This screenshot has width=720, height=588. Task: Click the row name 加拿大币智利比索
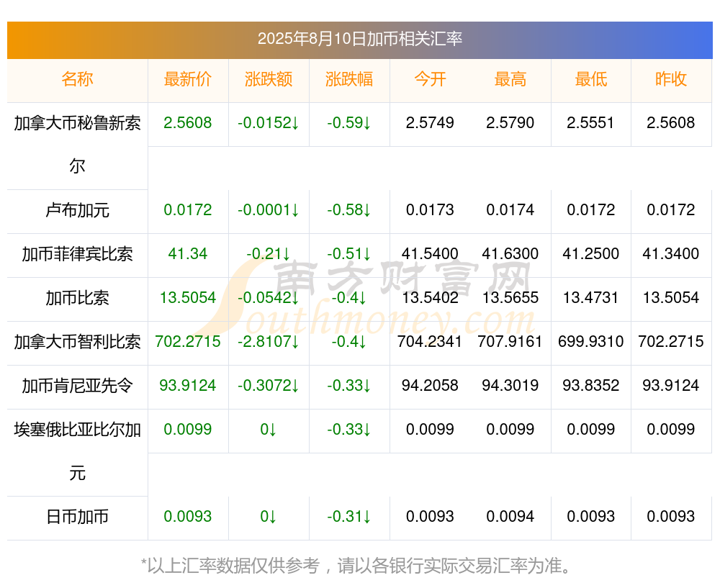pos(77,342)
